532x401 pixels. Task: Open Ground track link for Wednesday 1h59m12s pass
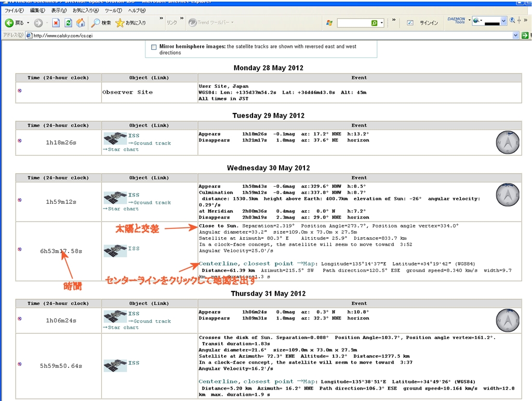click(x=150, y=202)
